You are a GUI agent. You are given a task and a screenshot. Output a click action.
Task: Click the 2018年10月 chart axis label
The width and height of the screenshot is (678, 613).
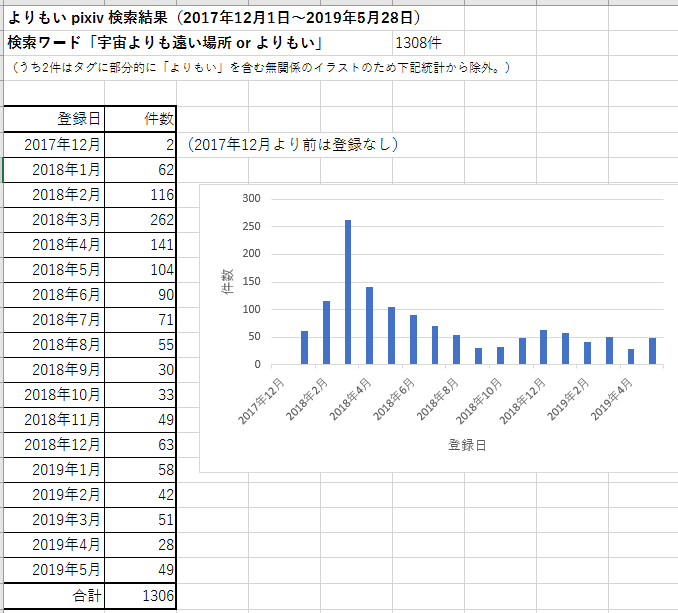(479, 401)
